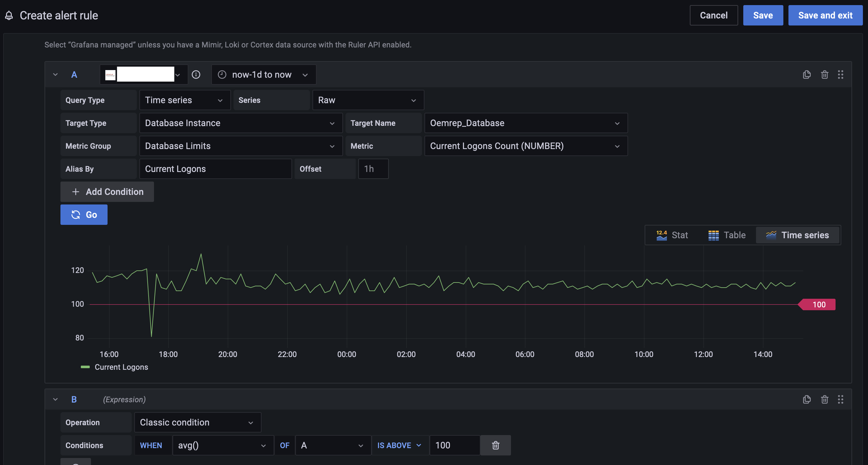The height and width of the screenshot is (465, 868).
Task: Click drag handle of expression B
Action: [840, 399]
